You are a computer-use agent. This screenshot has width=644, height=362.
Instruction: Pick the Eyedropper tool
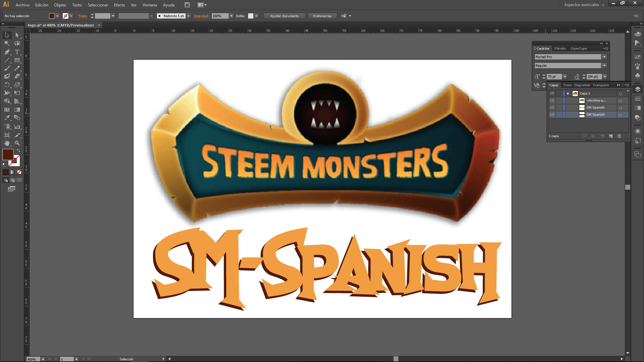pos(7,118)
